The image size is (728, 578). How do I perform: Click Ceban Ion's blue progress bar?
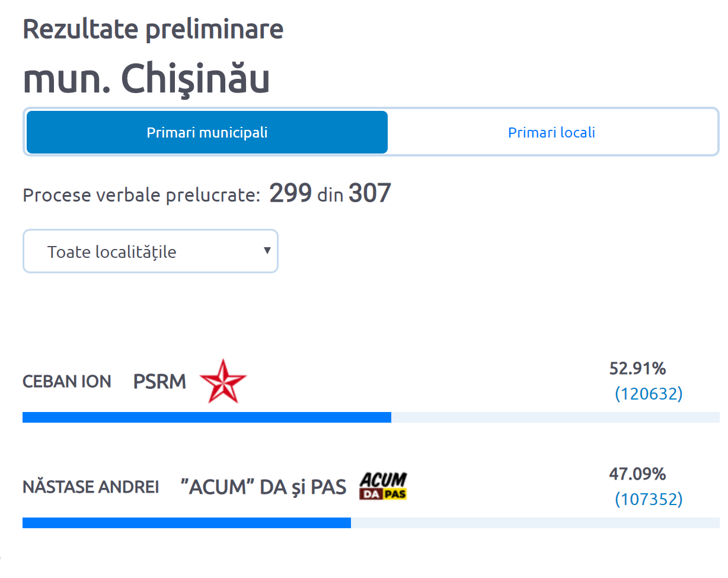(207, 417)
